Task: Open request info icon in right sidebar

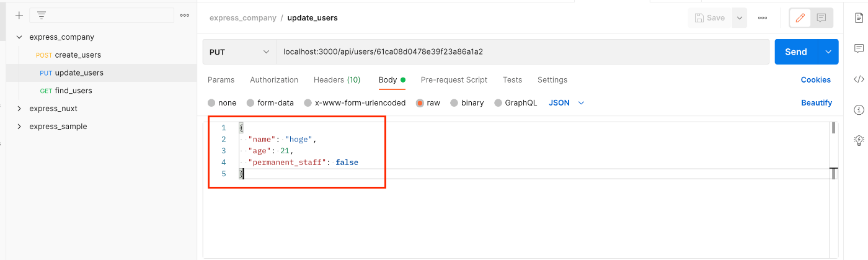Action: [859, 110]
